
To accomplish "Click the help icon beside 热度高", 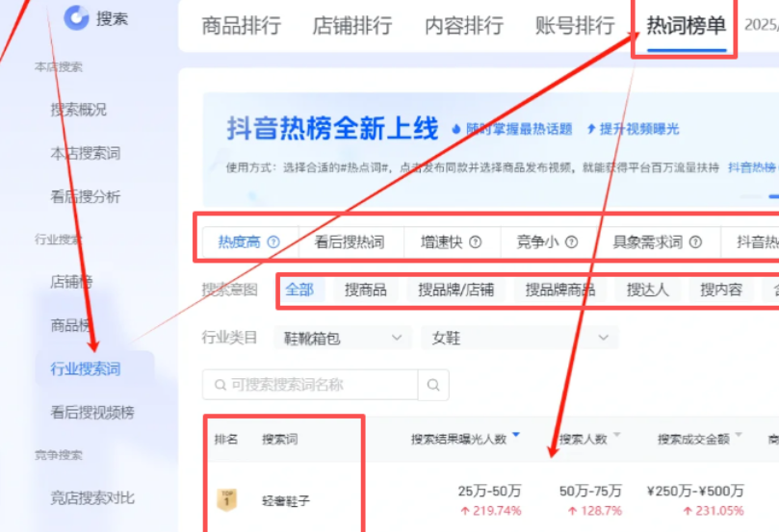I will [273, 242].
